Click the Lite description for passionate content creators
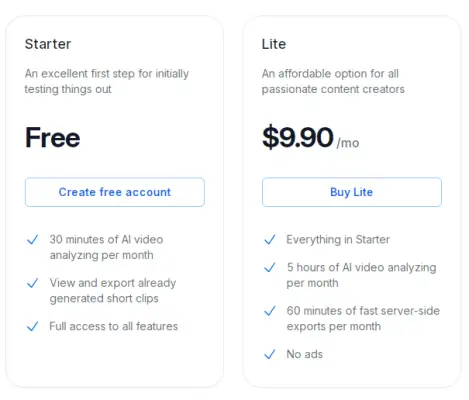The width and height of the screenshot is (469, 400). point(333,81)
